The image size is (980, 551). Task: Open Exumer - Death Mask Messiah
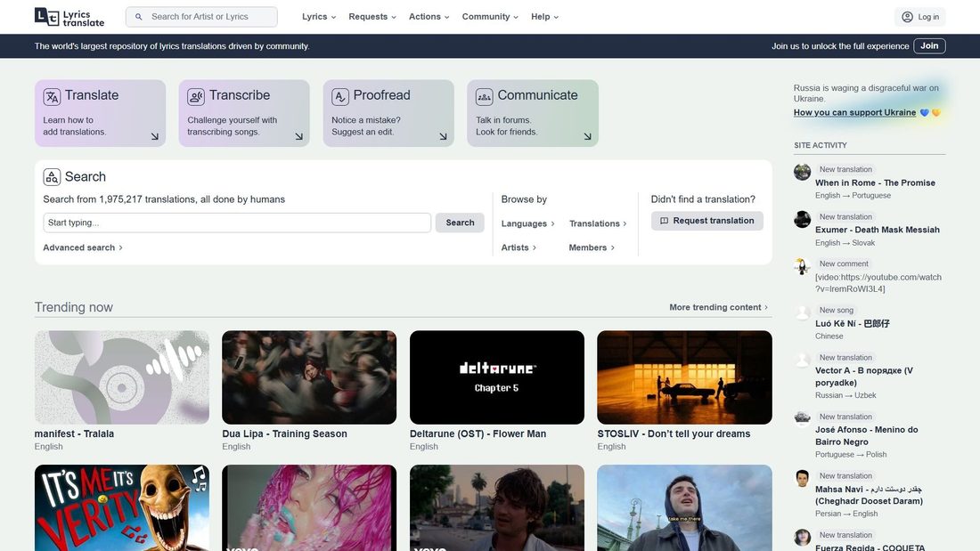coord(877,230)
